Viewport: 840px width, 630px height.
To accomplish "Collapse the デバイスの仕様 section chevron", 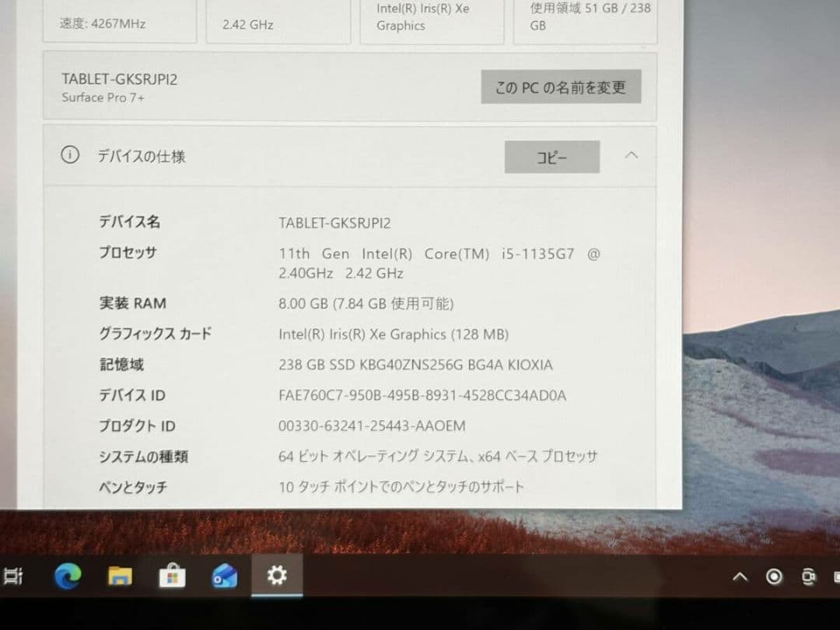I will (x=631, y=156).
